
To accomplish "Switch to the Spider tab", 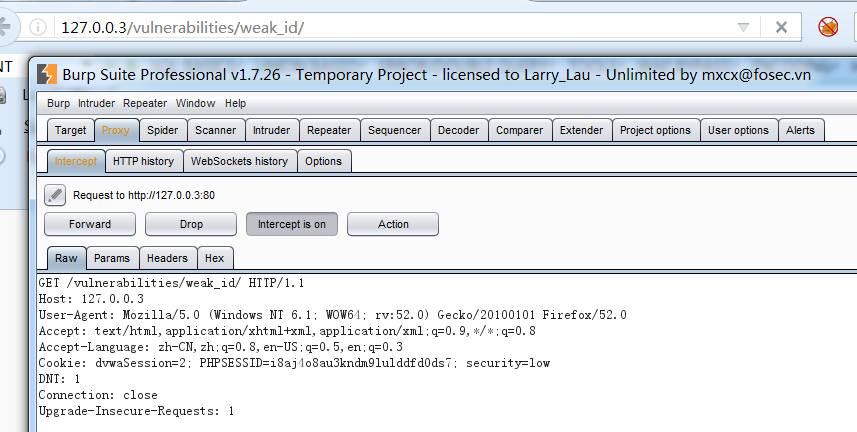I will pos(162,130).
